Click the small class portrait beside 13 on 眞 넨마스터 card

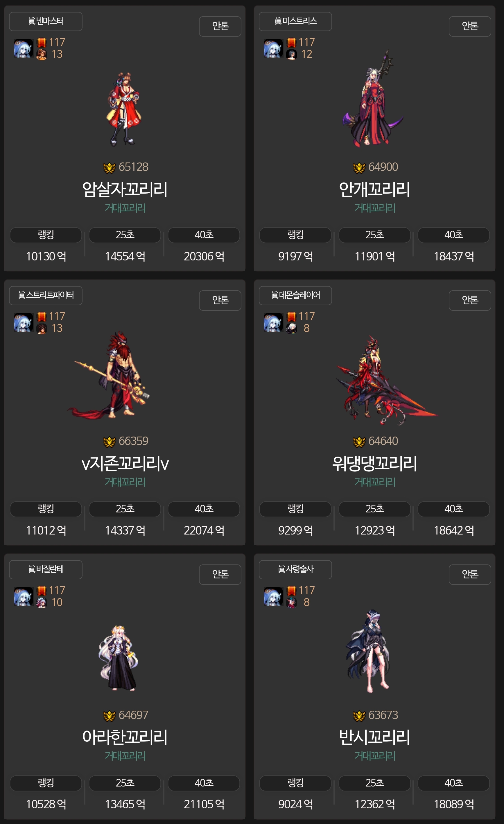tap(42, 55)
